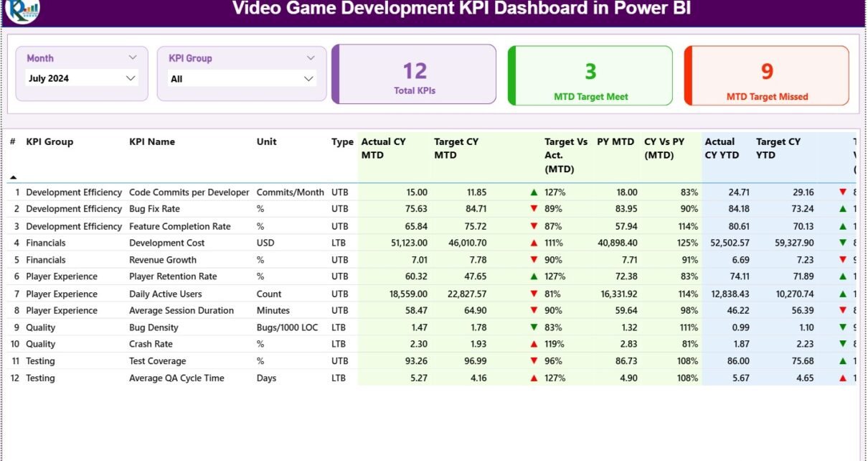Open the July 2024 month dropdown
Viewport: 868px width, 461px height.
point(82,78)
